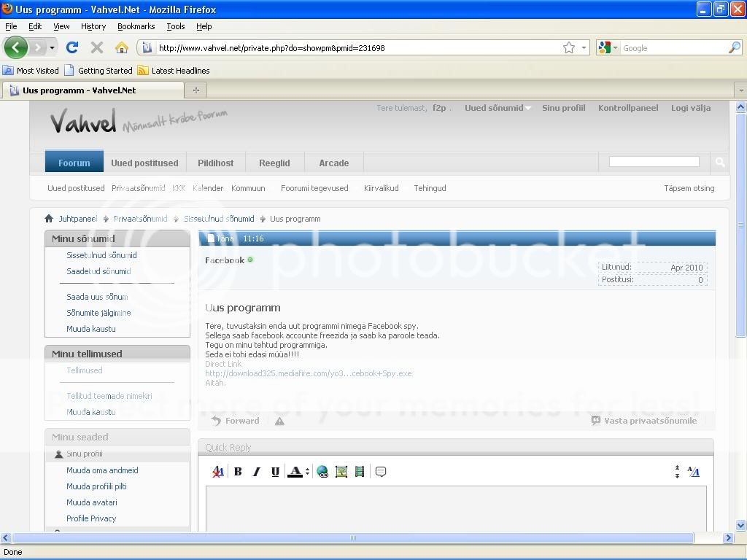Open the font color dropdown arrow

[x=307, y=472]
